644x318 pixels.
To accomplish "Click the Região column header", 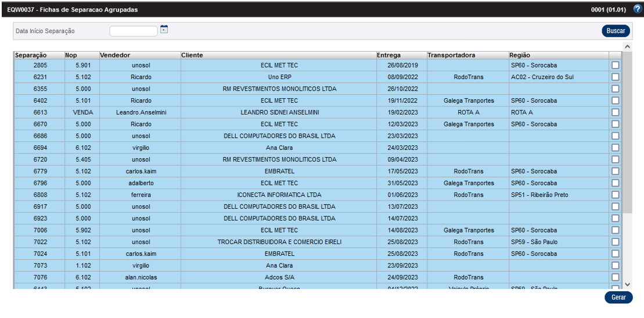I will point(520,55).
